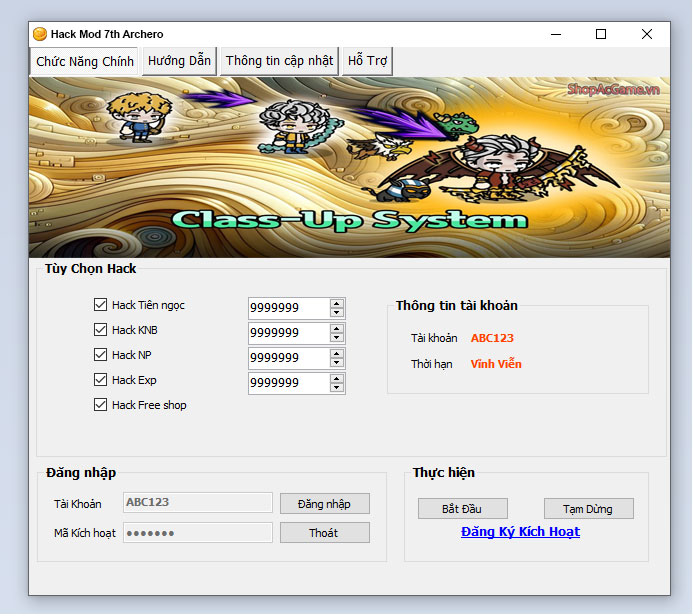Decrease the Hack Exp value with down arrow
Image resolution: width=693 pixels, height=616 pixels.
(337, 388)
